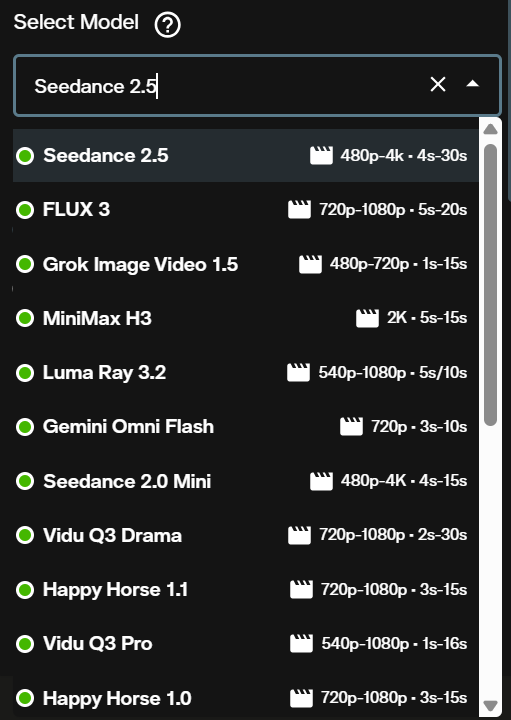Select Gemini Omni Flash model
The width and height of the screenshot is (511, 720).
pyautogui.click(x=246, y=427)
